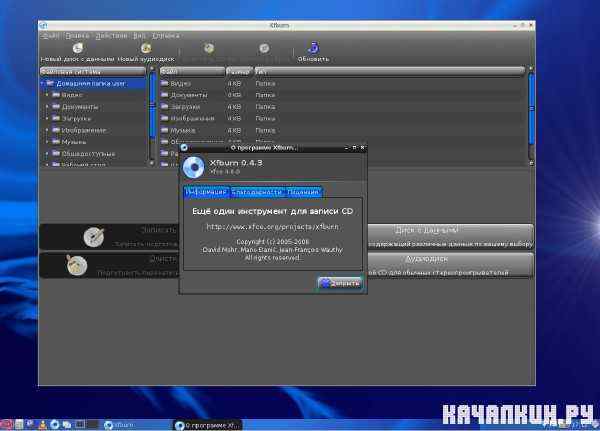Click the Аудиодиск button
The width and height of the screenshot is (600, 431).
(x=450, y=265)
